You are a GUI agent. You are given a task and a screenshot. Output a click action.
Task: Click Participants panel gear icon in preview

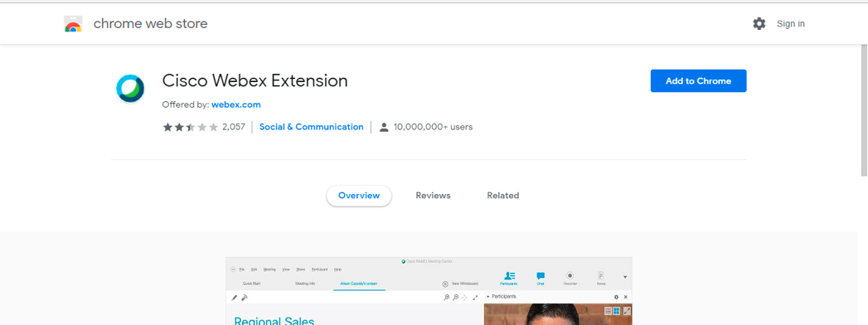tap(616, 298)
